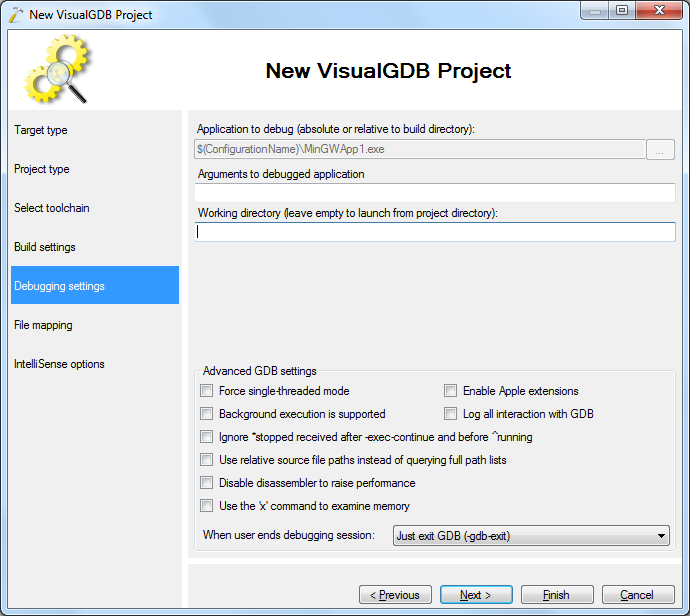The height and width of the screenshot is (616, 690).
Task: Open Project type page
Action: click(95, 169)
